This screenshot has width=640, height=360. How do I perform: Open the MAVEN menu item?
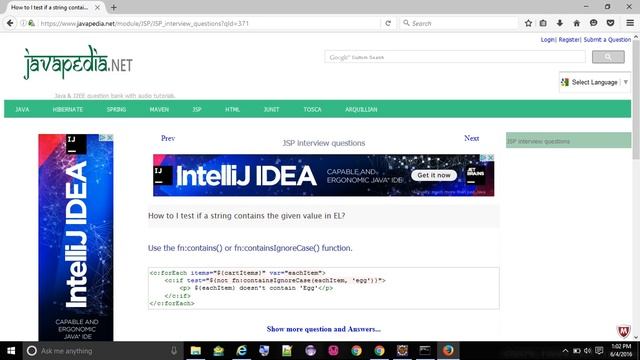(x=159, y=109)
